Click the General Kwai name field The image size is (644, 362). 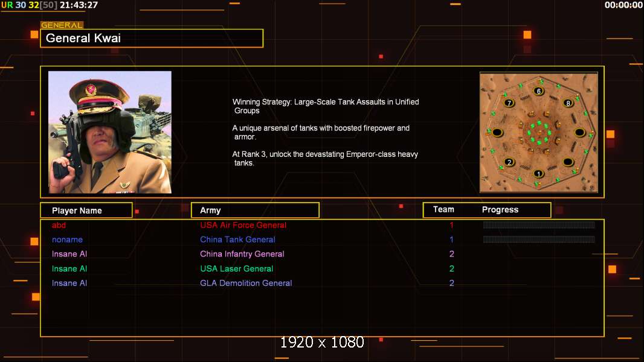click(152, 38)
